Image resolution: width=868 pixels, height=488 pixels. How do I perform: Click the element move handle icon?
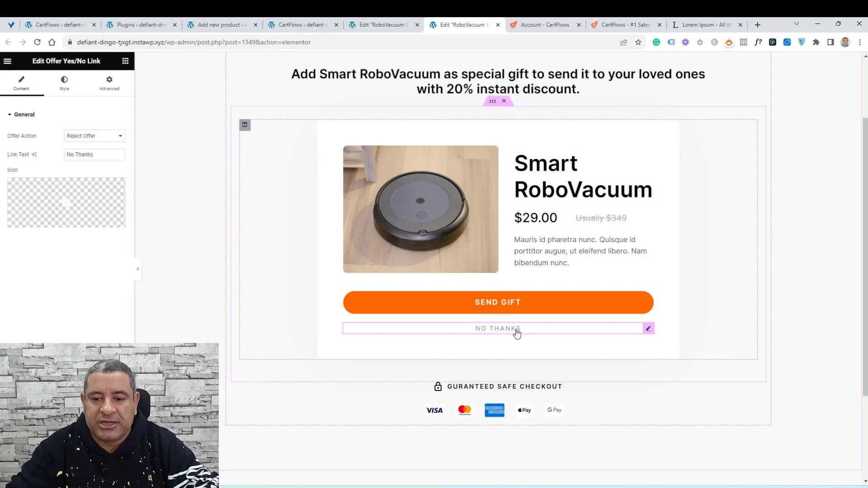492,101
